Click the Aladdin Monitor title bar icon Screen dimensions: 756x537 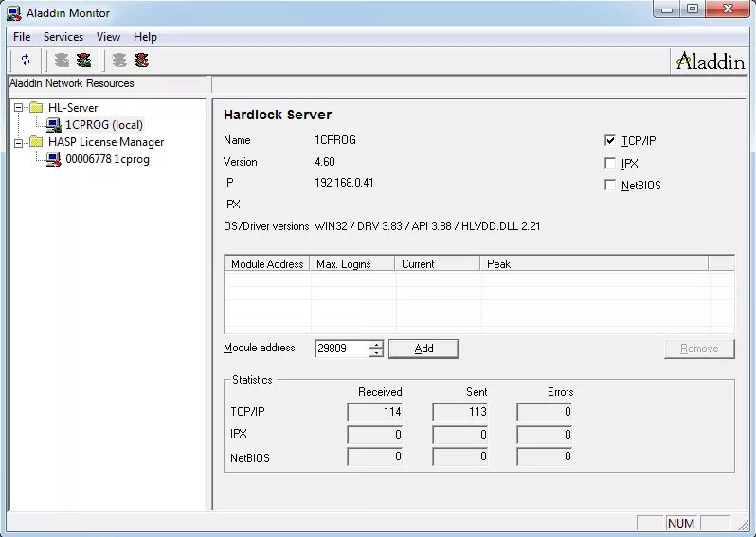click(x=14, y=13)
